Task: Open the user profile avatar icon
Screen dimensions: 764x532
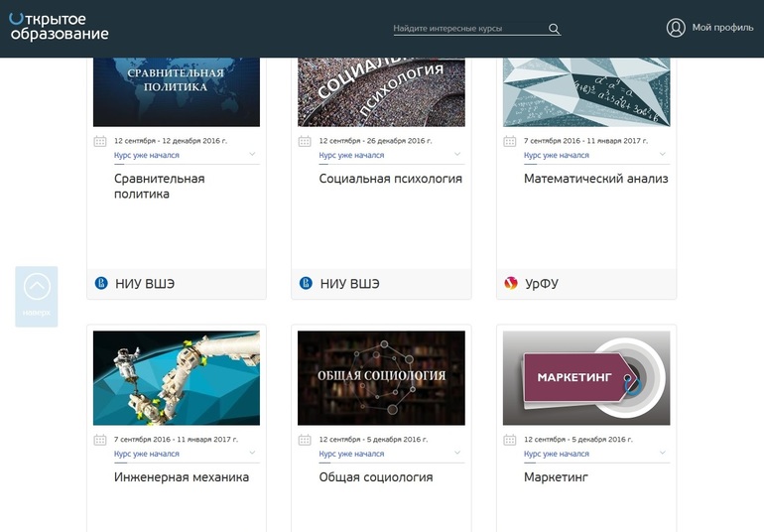Action: pyautogui.click(x=676, y=28)
